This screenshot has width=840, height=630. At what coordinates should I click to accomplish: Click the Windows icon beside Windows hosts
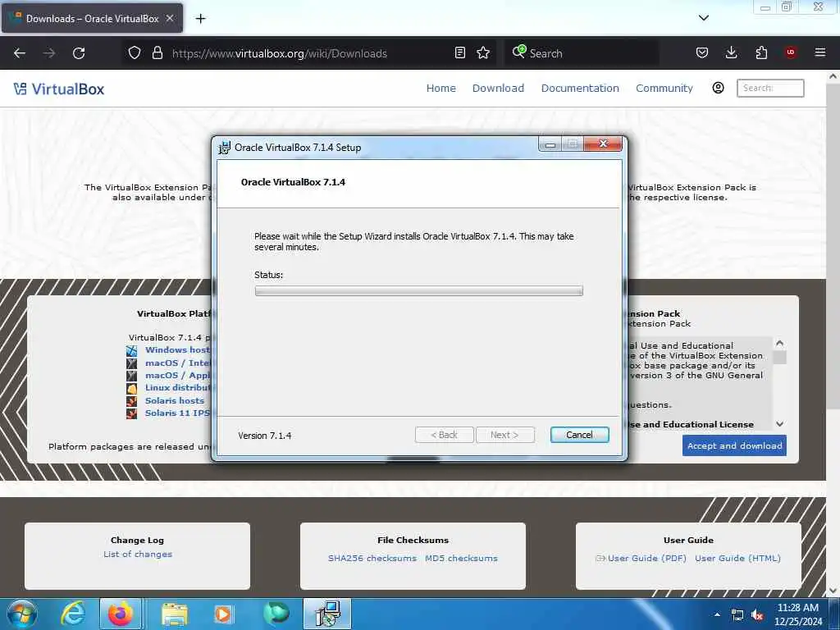coord(132,351)
